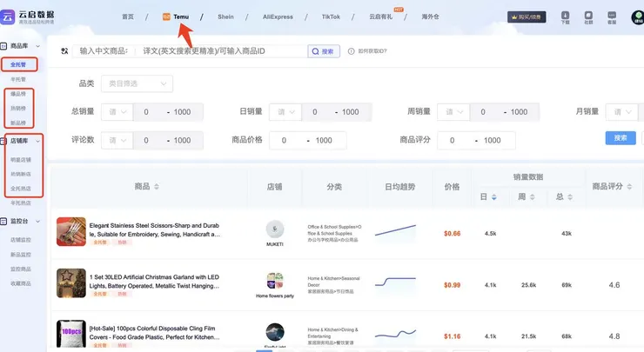Open Stainless Steel Scissors product thumbnail

[x=71, y=232]
